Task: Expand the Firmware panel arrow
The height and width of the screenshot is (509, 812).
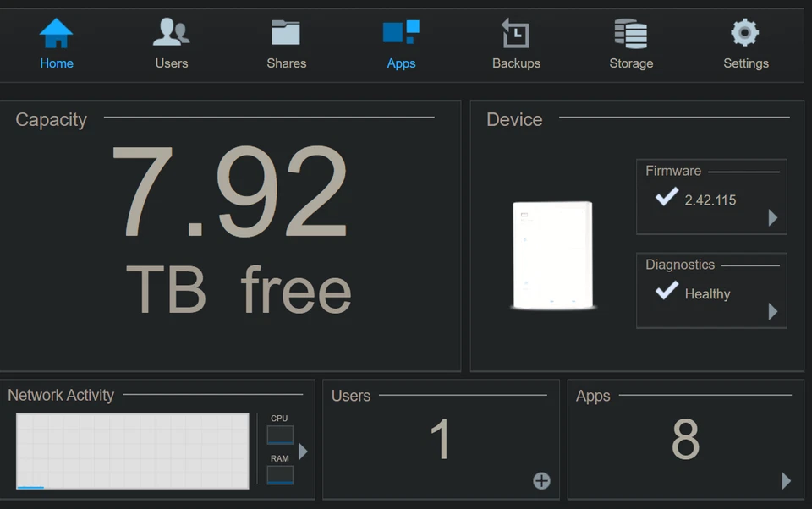Action: (773, 218)
